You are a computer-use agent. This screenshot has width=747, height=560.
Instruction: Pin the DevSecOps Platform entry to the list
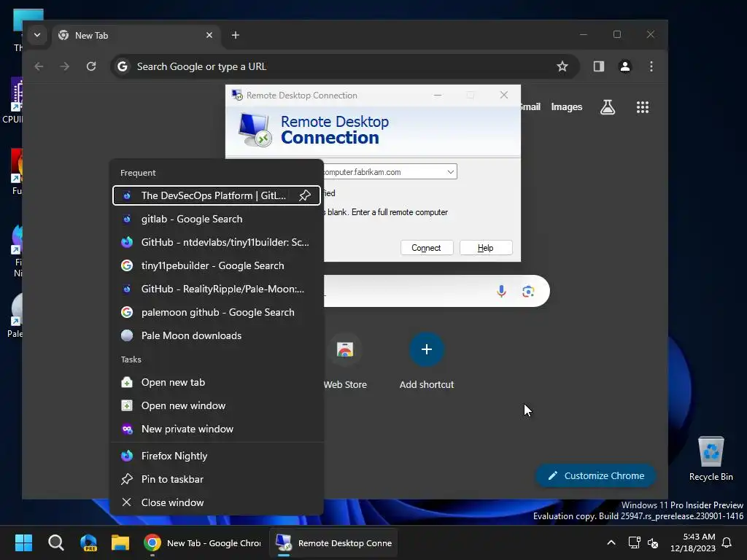pyautogui.click(x=305, y=195)
